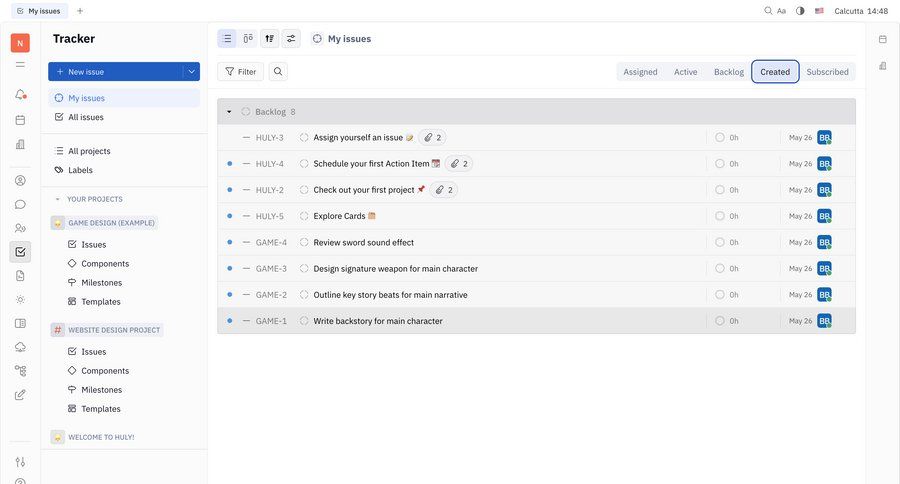Open Milestones under Game Design project
Viewport: 900px width, 484px height.
coord(102,282)
